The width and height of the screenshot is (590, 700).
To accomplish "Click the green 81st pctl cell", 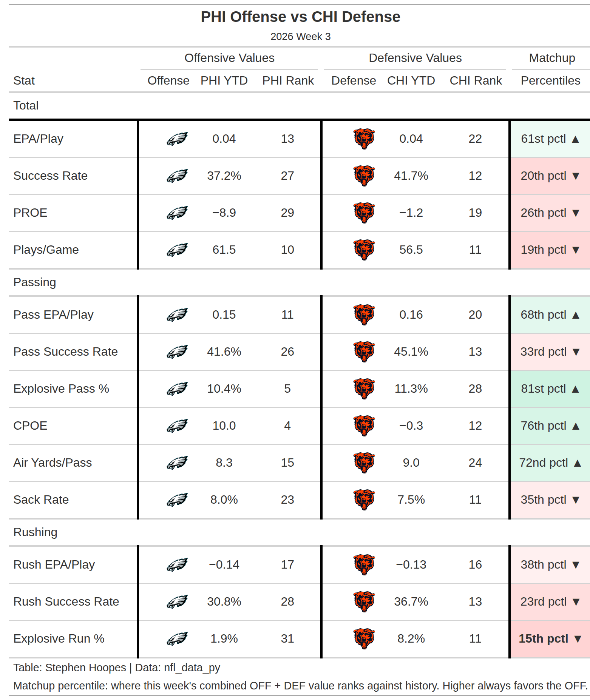I will [550, 389].
